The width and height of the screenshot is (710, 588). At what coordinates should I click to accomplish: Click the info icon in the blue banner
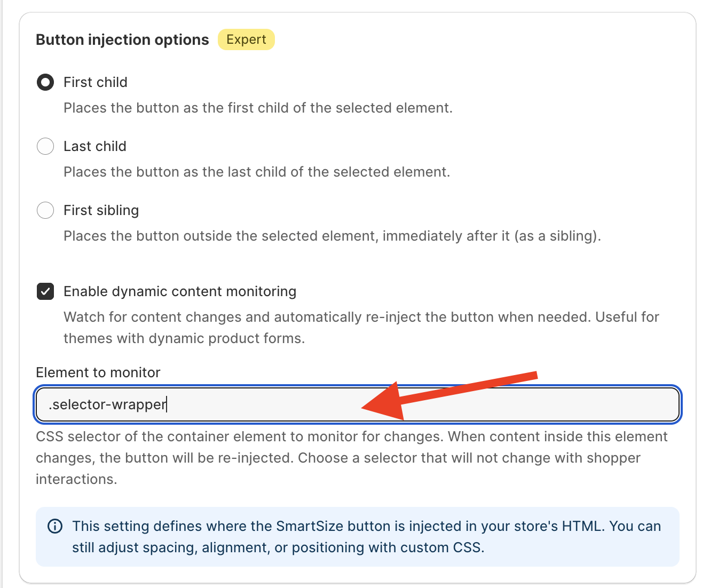tap(55, 527)
